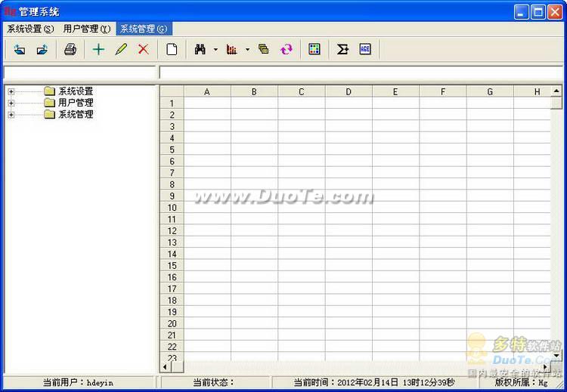Click the vertical scrollbar down arrow
The image size is (567, 392).
(556, 356)
